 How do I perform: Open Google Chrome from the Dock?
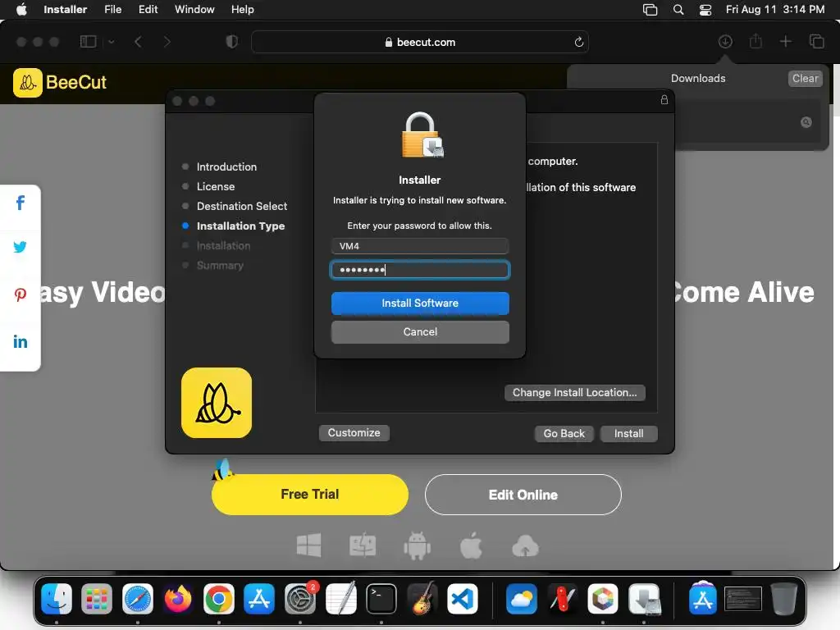218,598
